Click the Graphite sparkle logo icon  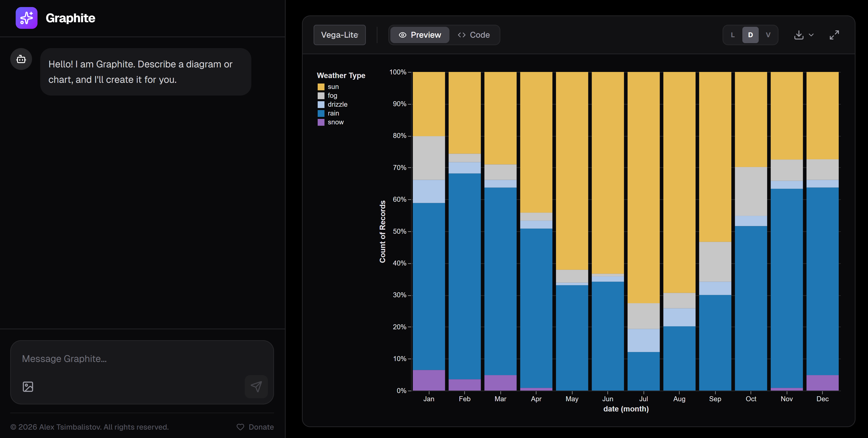coord(27,18)
